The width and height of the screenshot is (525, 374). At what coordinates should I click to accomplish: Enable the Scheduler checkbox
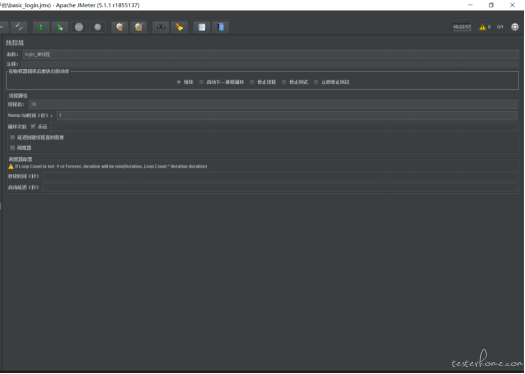[x=13, y=147]
